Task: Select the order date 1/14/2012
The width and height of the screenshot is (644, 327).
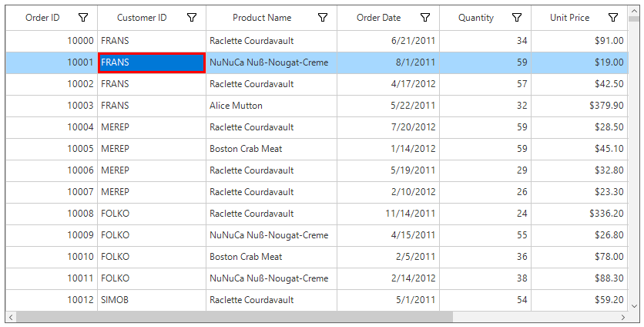Action: [388, 149]
